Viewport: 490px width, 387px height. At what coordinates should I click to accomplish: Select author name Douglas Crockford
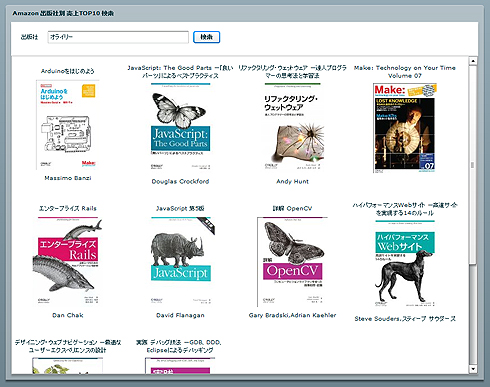(180, 181)
